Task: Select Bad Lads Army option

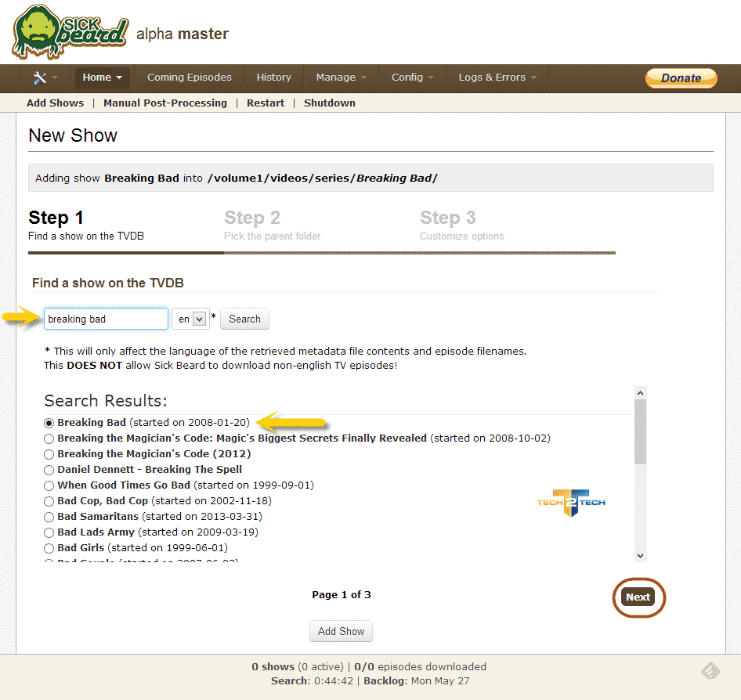Action: pyautogui.click(x=49, y=532)
